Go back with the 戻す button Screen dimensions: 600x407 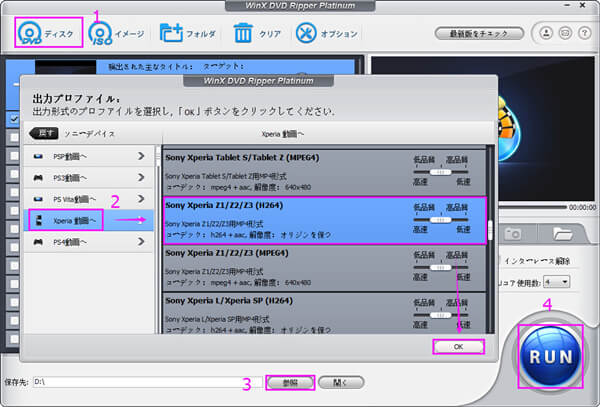pos(44,133)
